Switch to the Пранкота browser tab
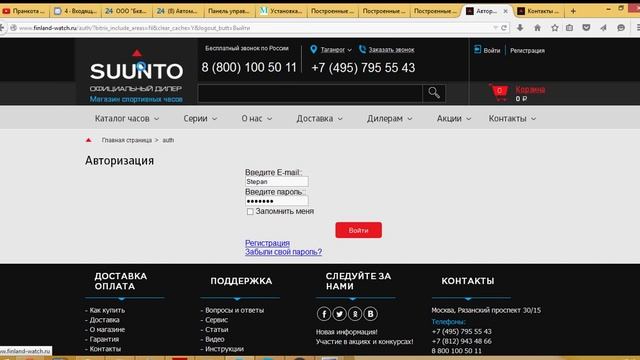The image size is (640, 360). pyautogui.click(x=24, y=11)
